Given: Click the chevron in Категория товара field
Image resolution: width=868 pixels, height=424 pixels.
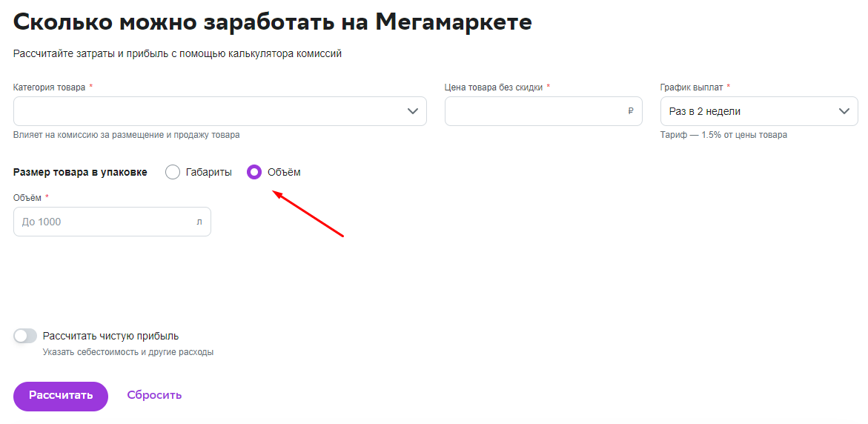Looking at the screenshot, I should 412,111.
